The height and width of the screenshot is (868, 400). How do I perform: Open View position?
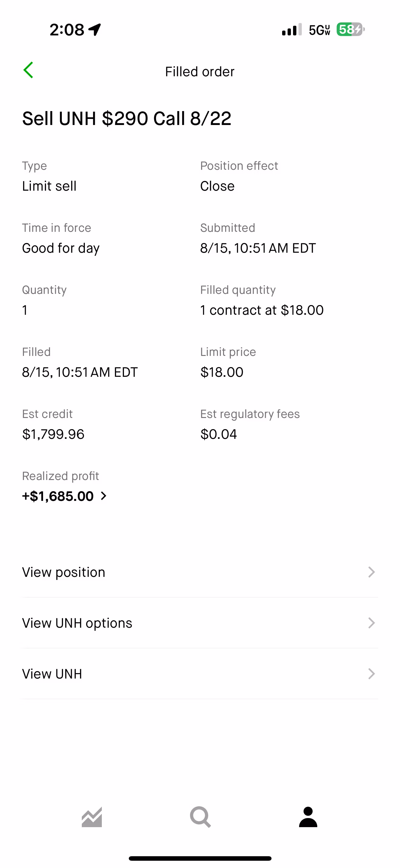click(x=64, y=572)
